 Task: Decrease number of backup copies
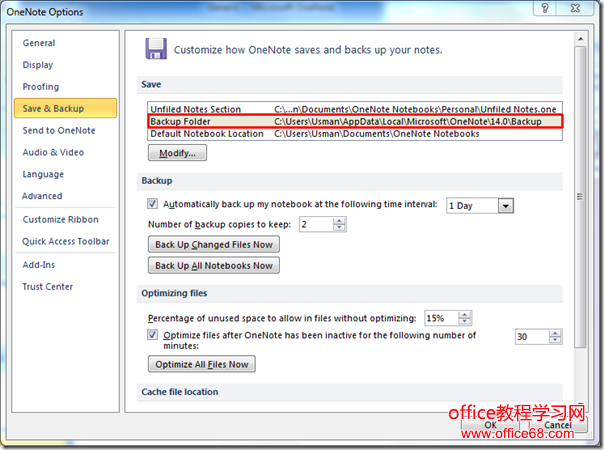pos(339,228)
